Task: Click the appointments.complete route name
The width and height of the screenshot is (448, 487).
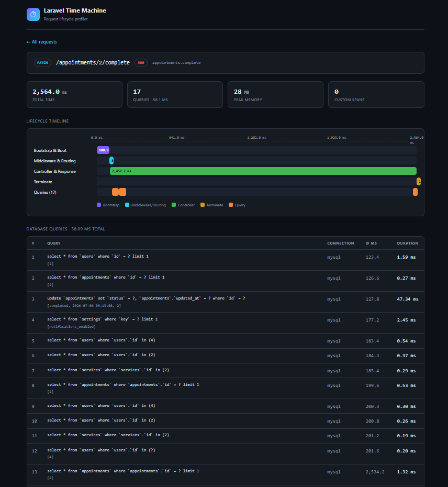Action: click(176, 62)
